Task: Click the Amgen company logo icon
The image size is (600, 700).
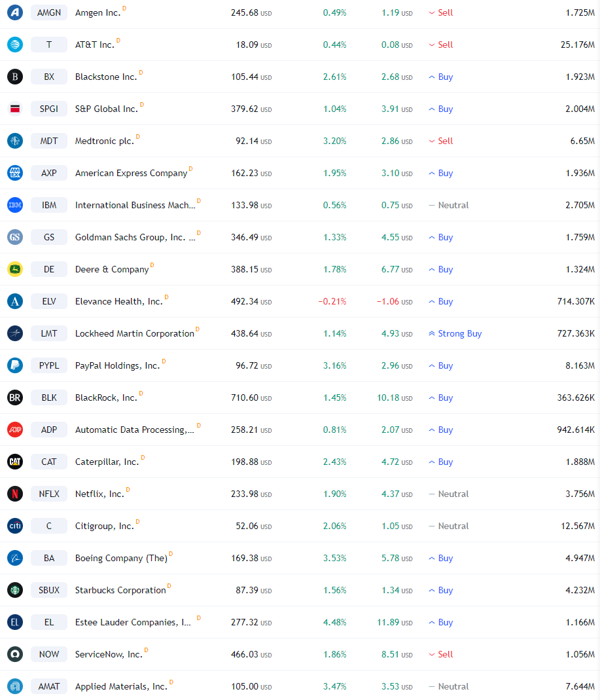Action: point(14,12)
